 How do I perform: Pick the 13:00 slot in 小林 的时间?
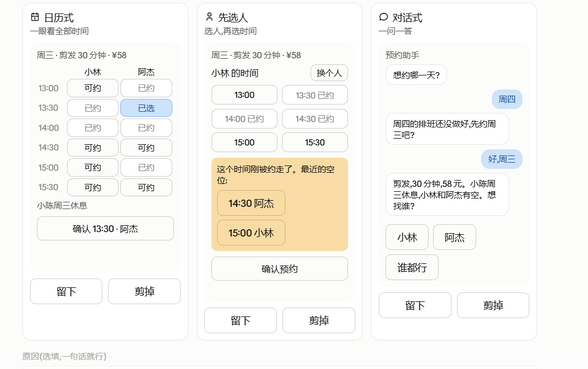tap(244, 95)
